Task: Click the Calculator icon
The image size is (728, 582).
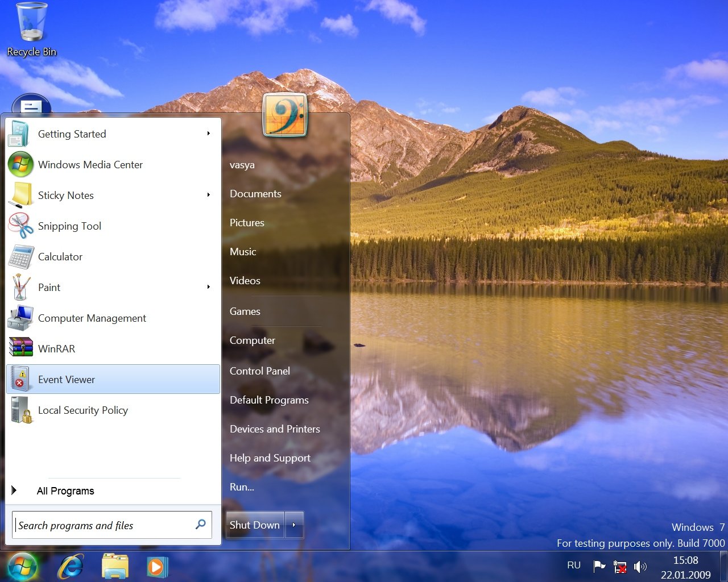Action: click(x=20, y=257)
